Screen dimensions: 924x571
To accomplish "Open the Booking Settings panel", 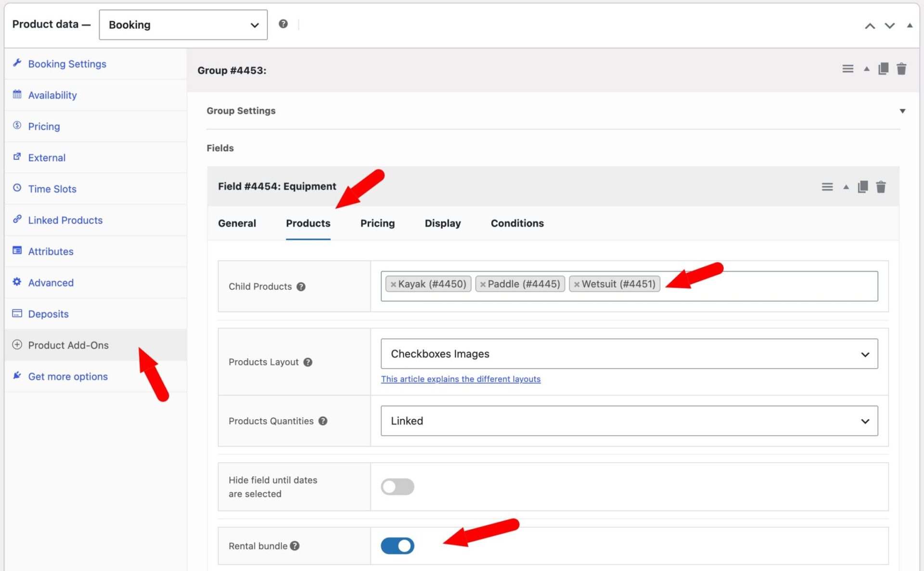I will click(x=67, y=64).
